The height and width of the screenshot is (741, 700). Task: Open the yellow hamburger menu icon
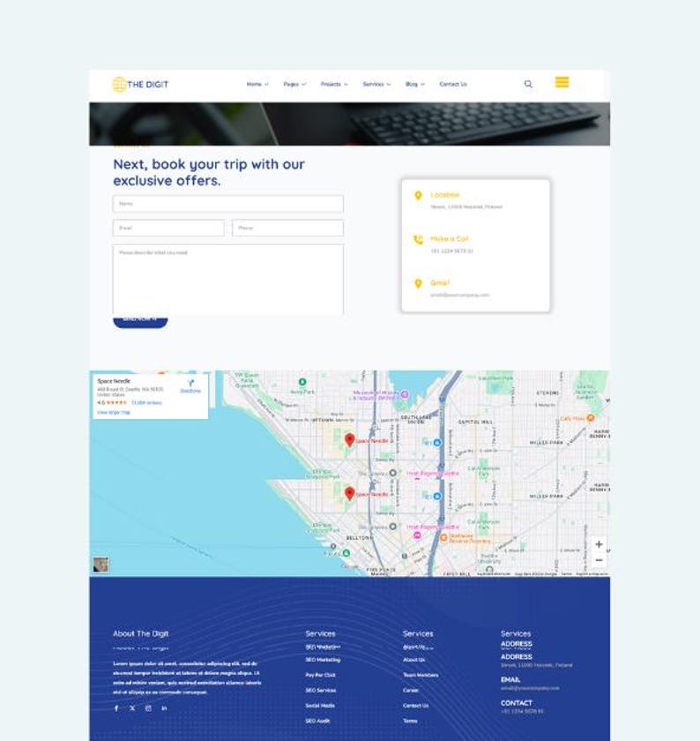tap(562, 82)
